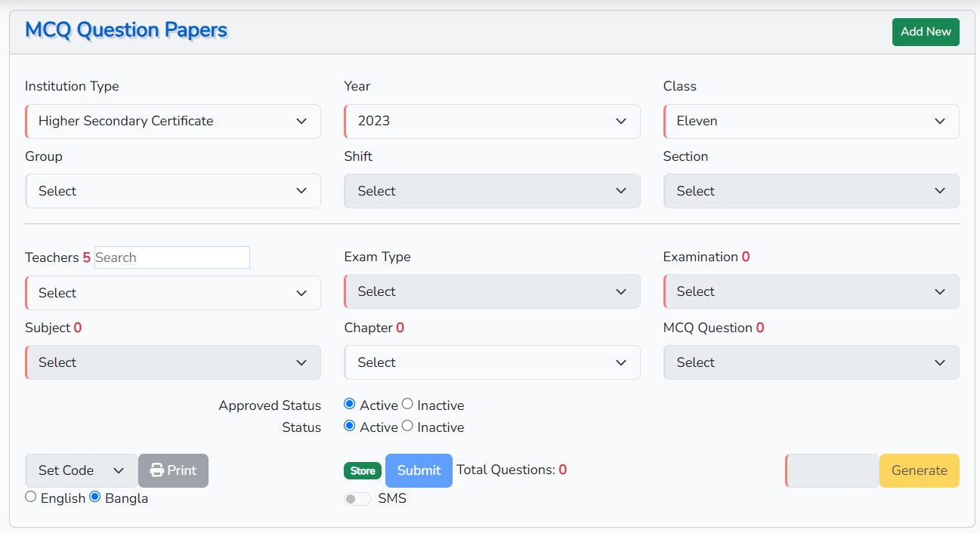Choose the English language radio option
The height and width of the screenshot is (533, 980).
coord(31,497)
